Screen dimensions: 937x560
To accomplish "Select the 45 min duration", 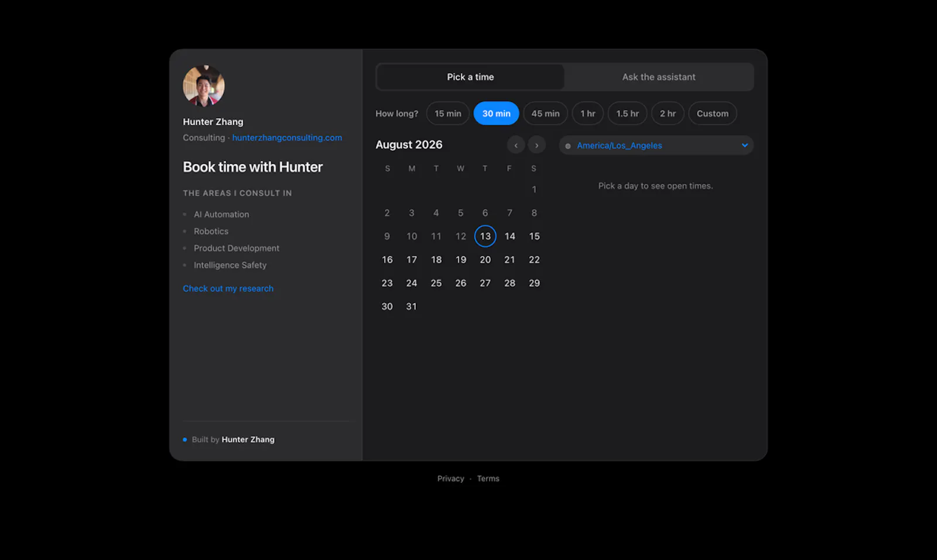I will point(545,114).
